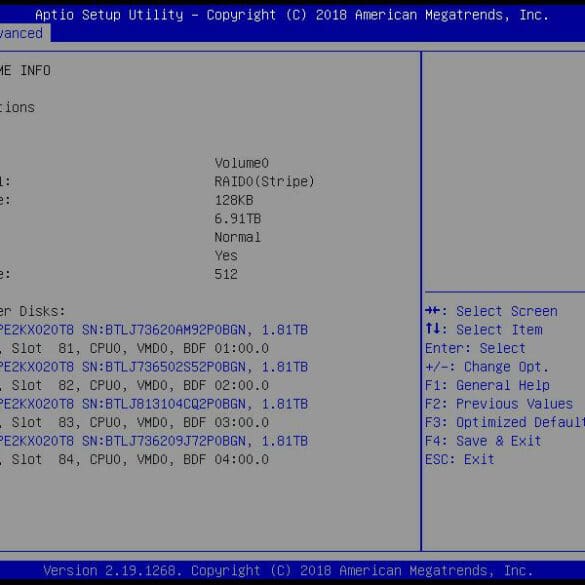This screenshot has width=585, height=585.
Task: Open disk with serial BTLJ73620AM92P0BGN
Action: click(x=154, y=330)
